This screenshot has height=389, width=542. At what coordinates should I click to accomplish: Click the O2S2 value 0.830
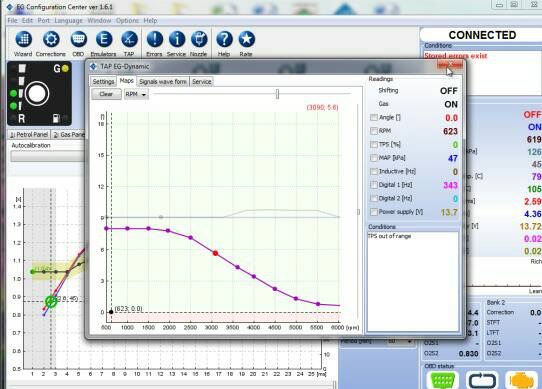tap(468, 354)
